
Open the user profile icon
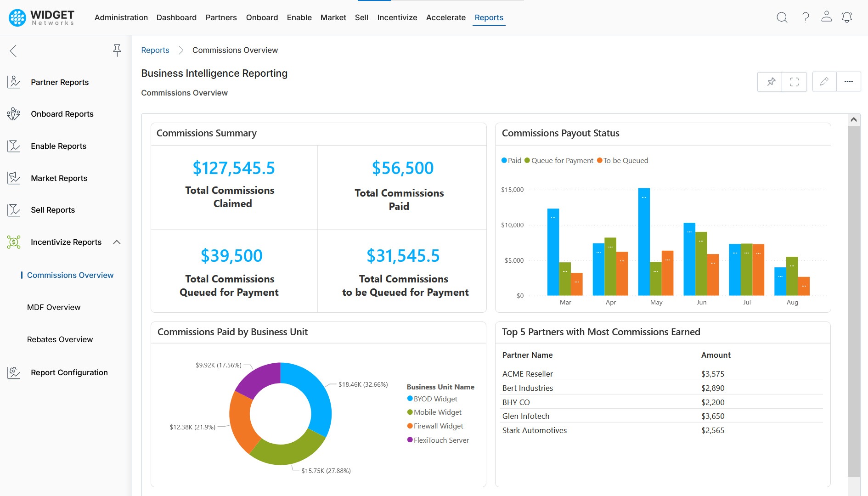[826, 17]
